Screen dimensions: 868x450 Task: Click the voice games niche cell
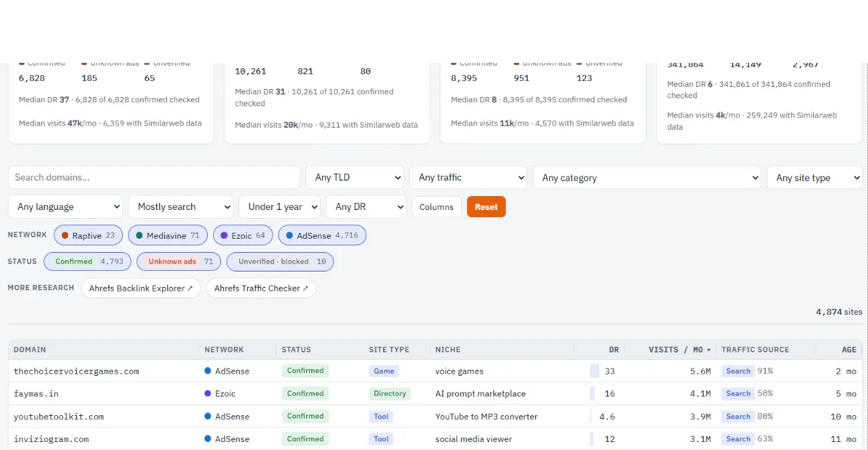pos(459,371)
